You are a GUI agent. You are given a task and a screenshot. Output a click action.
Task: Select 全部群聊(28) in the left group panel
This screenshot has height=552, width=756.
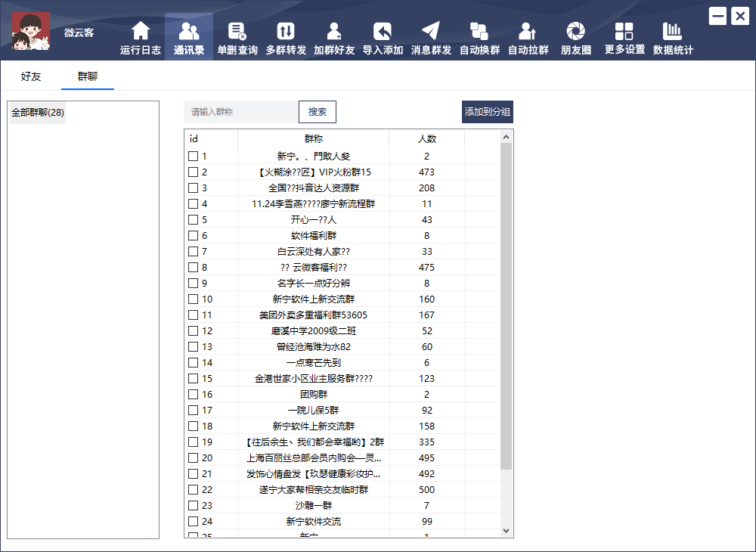[x=38, y=113]
